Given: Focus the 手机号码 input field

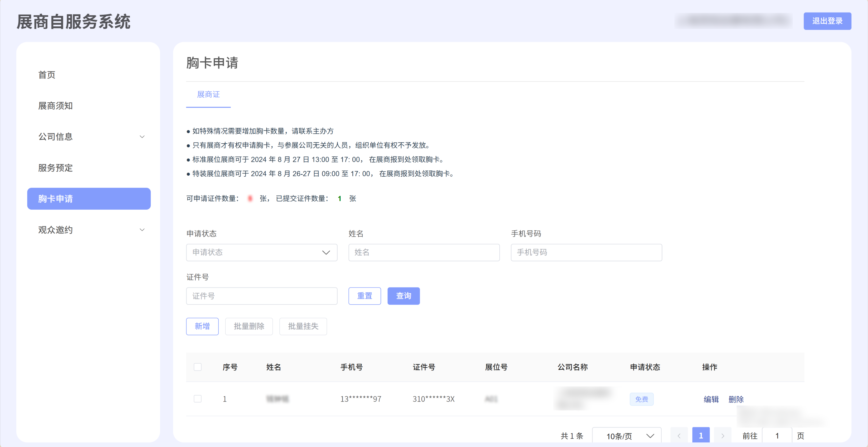Looking at the screenshot, I should point(586,252).
